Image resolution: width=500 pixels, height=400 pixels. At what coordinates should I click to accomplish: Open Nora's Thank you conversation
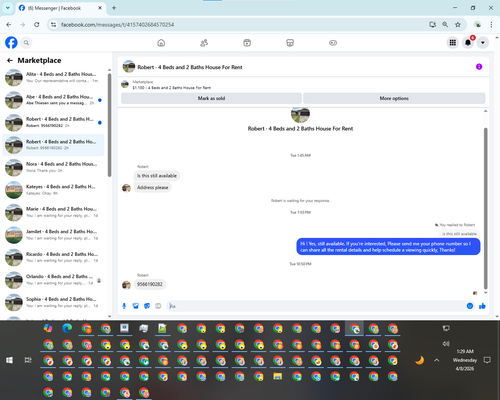[x=53, y=167]
